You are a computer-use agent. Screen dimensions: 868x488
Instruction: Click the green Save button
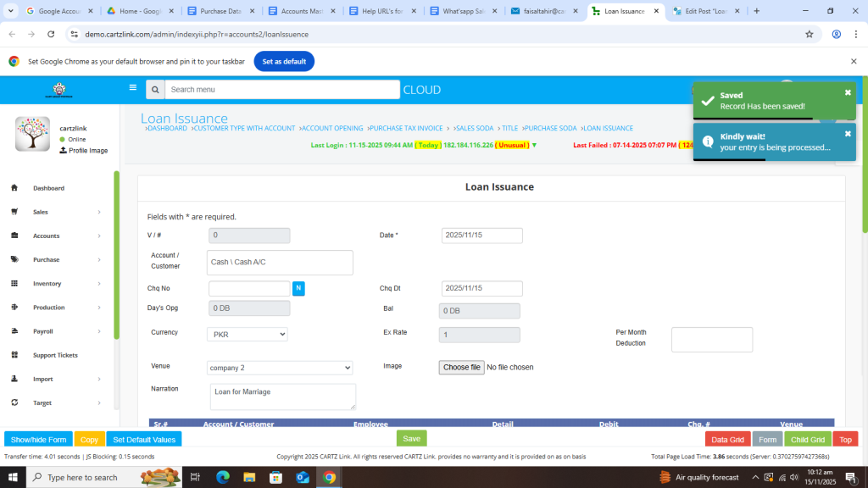(x=411, y=439)
